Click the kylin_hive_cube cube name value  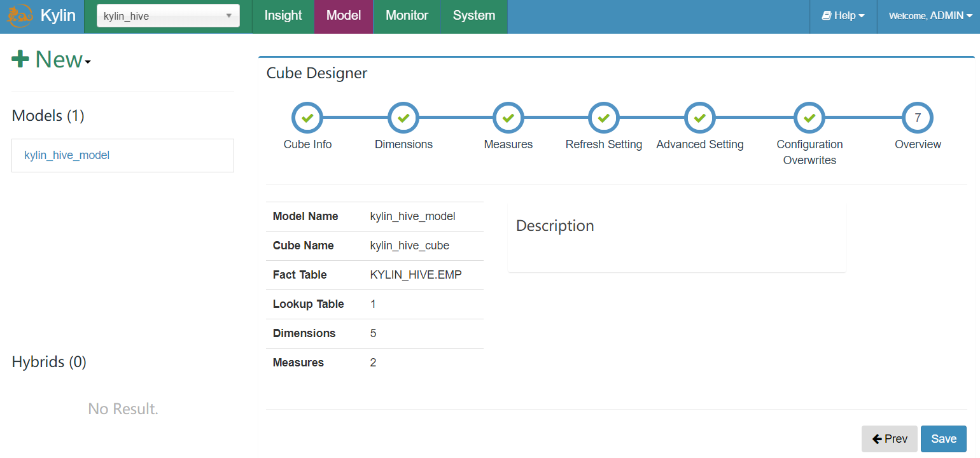[410, 246]
